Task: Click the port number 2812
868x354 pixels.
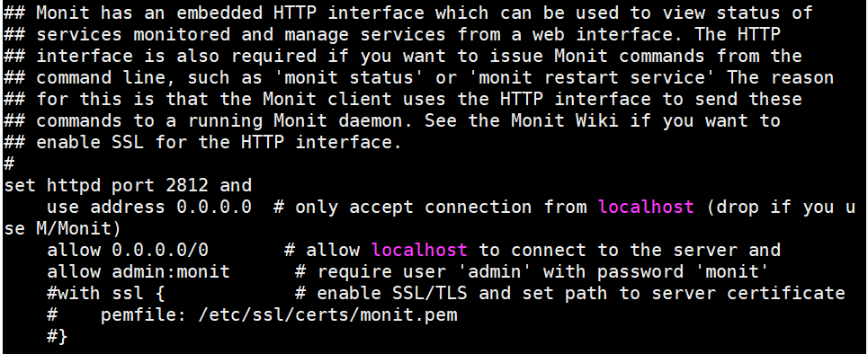Action: click(187, 185)
